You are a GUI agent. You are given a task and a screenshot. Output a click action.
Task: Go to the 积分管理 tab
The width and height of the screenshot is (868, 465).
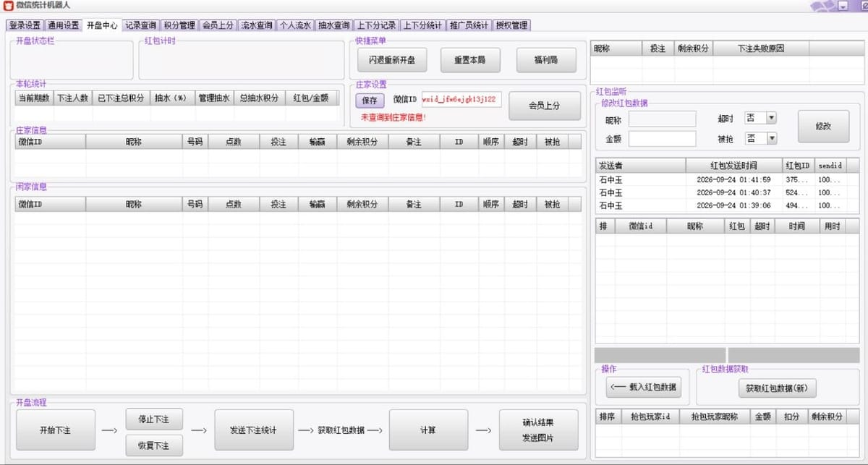pos(179,25)
